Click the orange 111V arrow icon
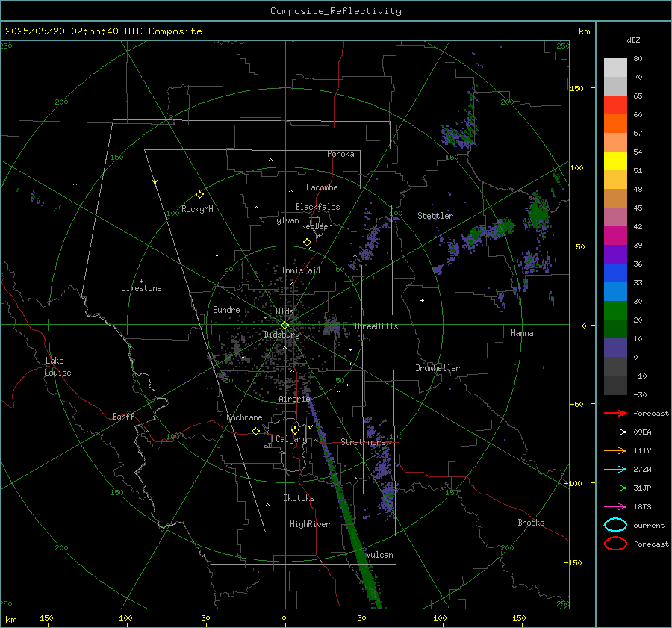This screenshot has width=672, height=628. coord(615,450)
